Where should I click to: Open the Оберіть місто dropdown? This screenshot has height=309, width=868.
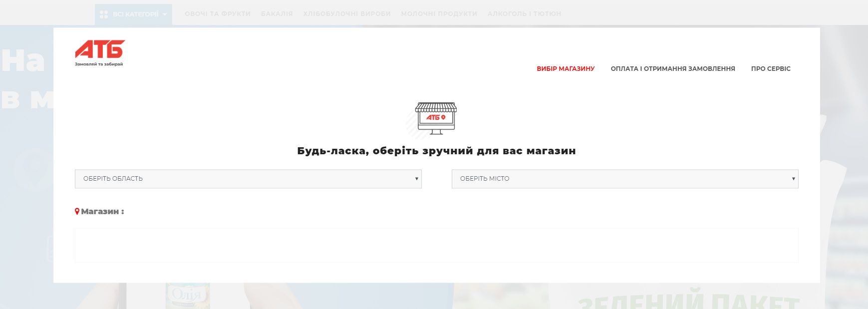(625, 179)
